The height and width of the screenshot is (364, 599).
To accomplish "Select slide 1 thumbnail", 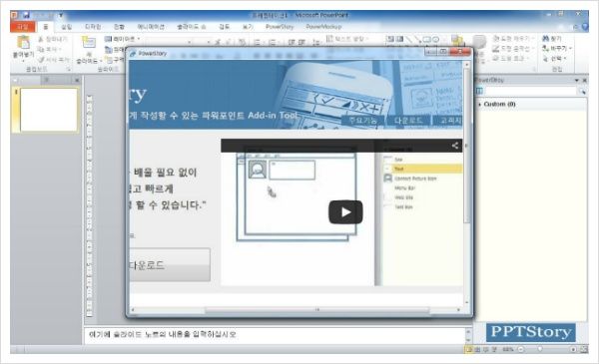I will point(49,110).
